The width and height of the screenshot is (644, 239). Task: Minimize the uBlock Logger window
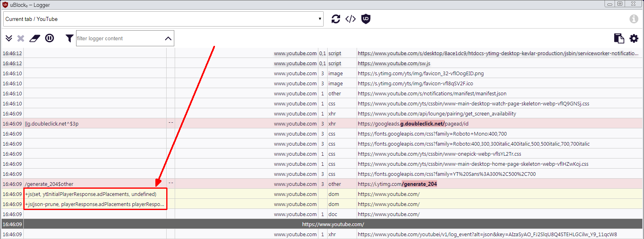(x=610, y=4)
